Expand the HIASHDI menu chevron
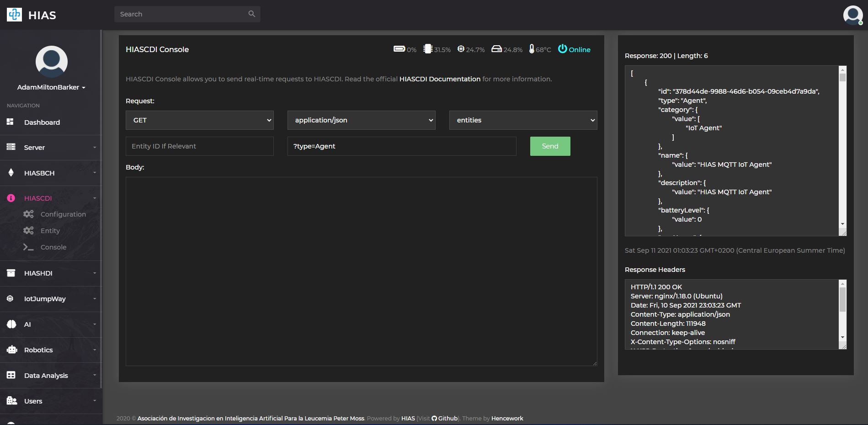 click(x=95, y=273)
